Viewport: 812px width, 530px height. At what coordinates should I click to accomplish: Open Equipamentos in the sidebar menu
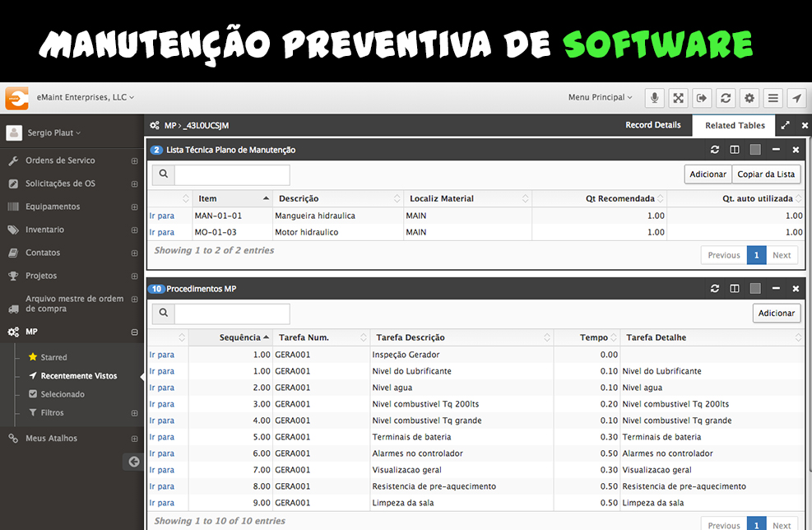[53, 207]
